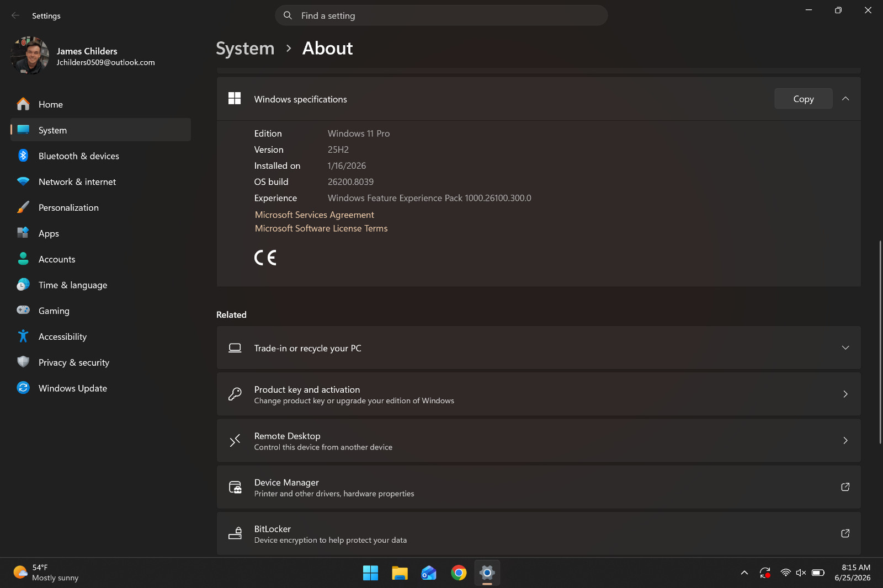The width and height of the screenshot is (883, 588).
Task: Click the Time & language globe icon
Action: pos(23,285)
